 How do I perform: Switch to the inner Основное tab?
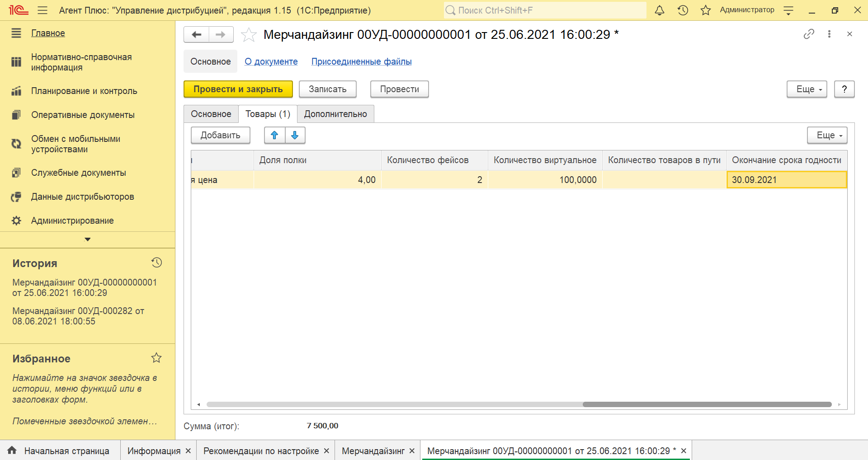pos(211,114)
